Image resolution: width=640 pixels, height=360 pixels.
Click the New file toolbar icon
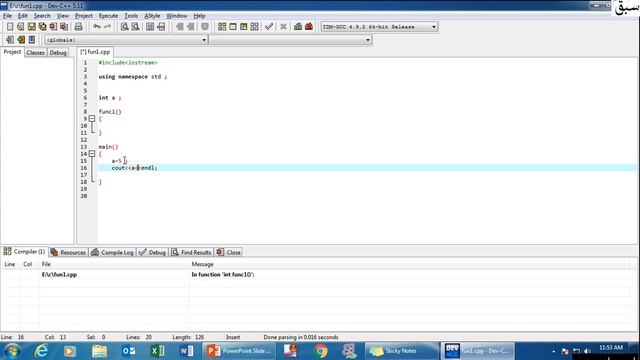pos(10,27)
